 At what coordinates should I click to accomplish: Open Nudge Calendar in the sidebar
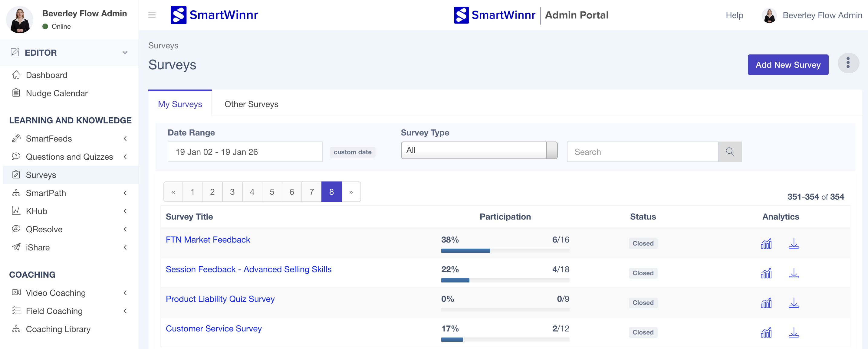tap(57, 93)
